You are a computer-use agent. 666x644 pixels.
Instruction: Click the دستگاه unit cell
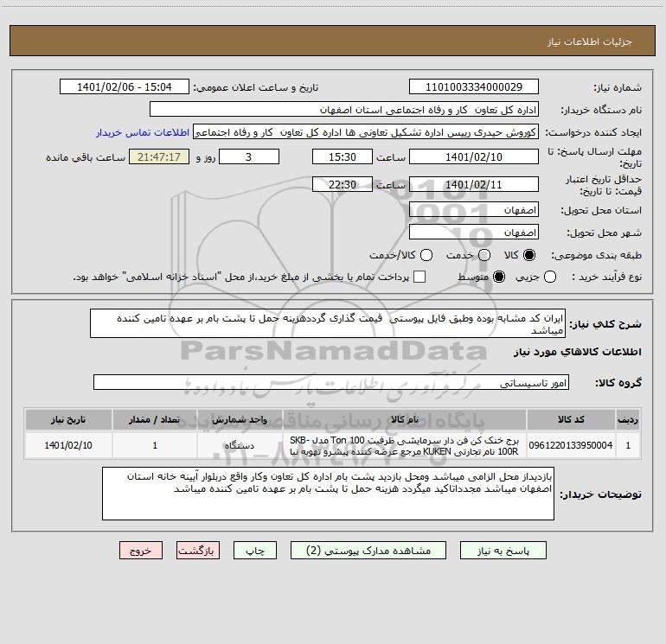[240, 445]
